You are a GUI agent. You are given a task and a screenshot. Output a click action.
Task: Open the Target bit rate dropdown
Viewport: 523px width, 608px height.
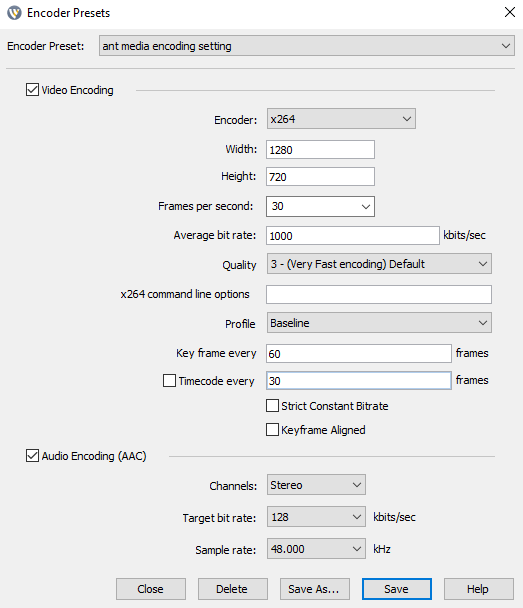point(316,516)
